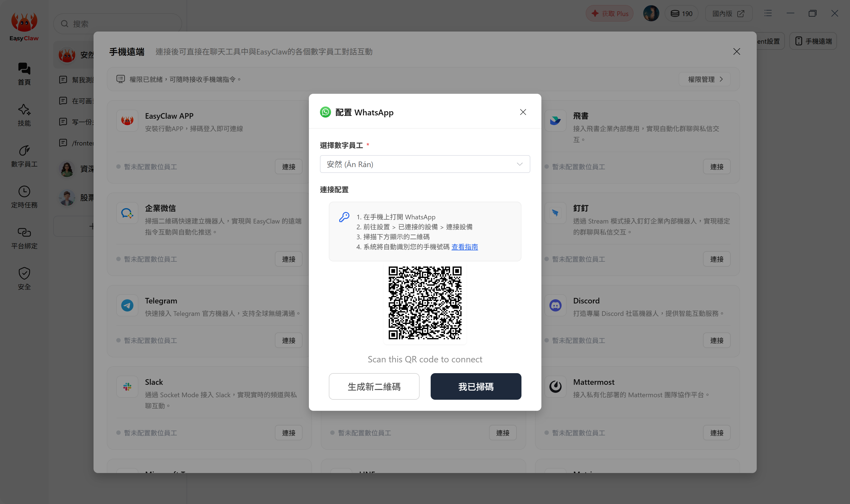Connect the 飛書 channel

[717, 167]
